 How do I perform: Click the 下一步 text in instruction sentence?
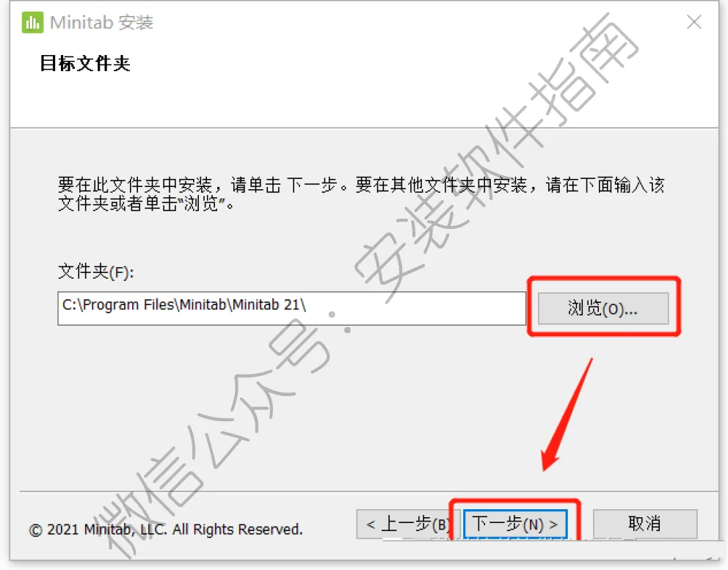[x=312, y=185]
